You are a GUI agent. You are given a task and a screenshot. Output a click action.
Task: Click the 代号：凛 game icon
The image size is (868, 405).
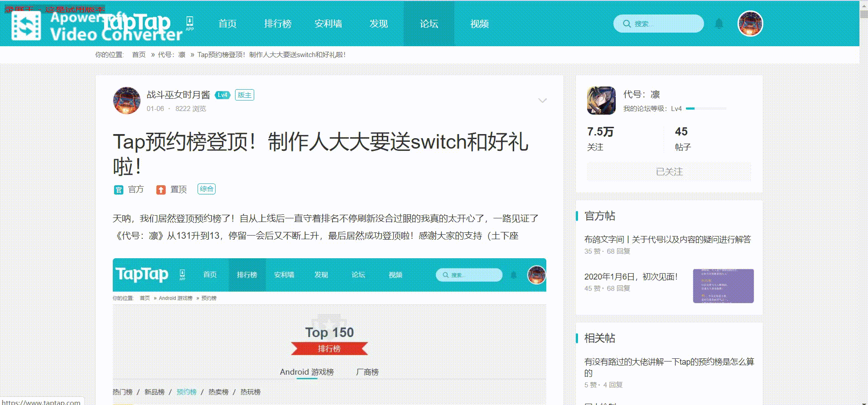pos(601,101)
